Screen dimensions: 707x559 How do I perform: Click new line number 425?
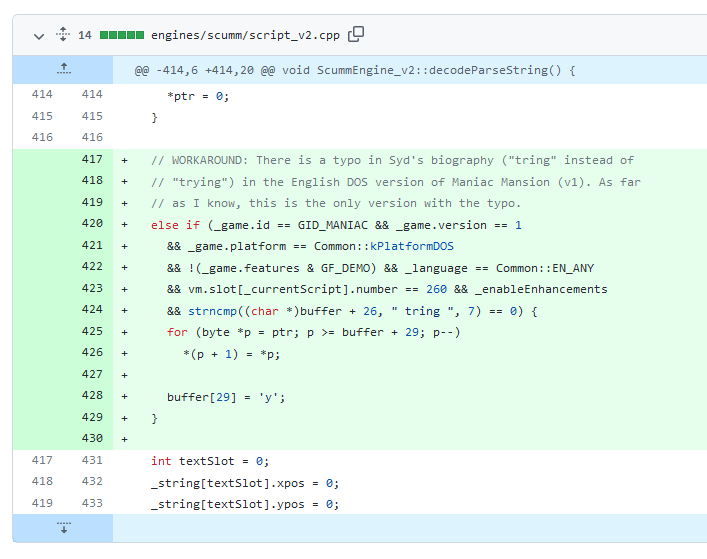[x=92, y=332]
